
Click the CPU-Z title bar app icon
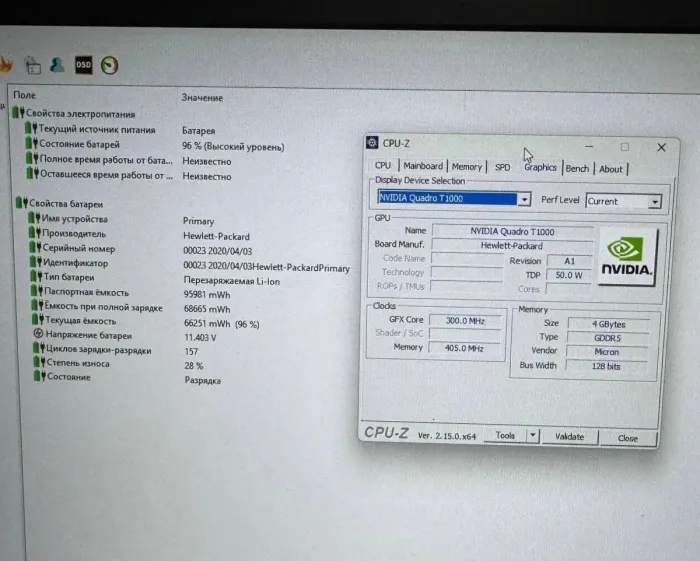[372, 144]
